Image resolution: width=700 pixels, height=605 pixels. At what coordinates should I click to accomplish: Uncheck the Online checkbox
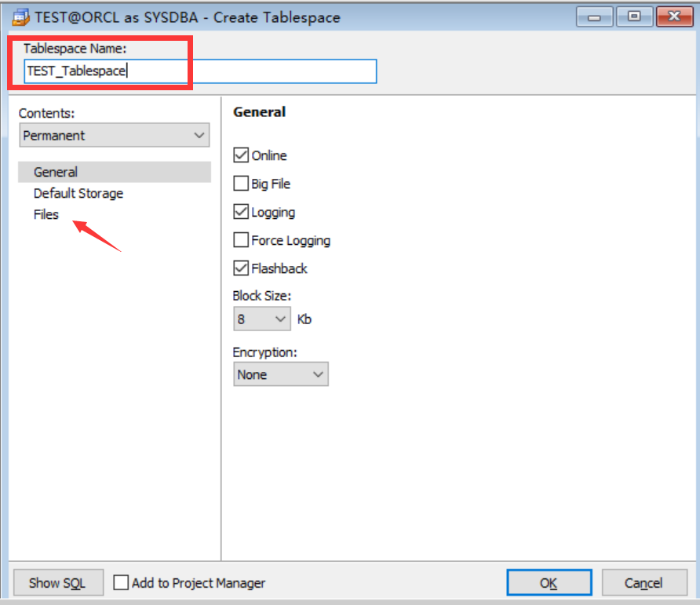[x=241, y=155]
